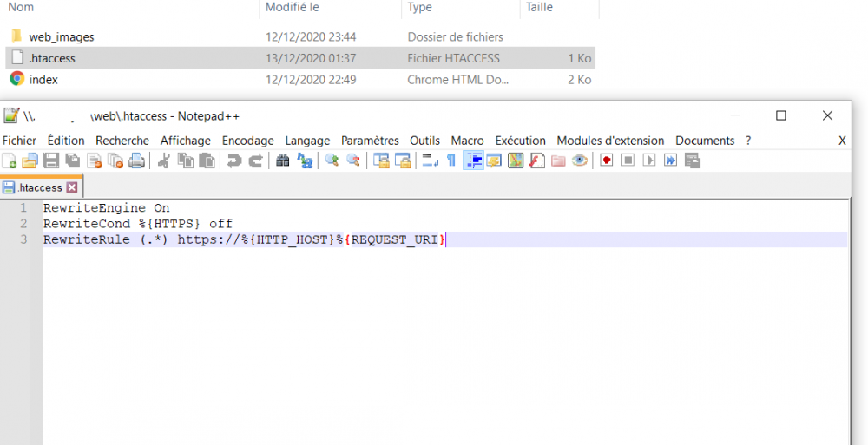Save the .htaccess file with the floppy icon
The width and height of the screenshot is (868, 445).
tap(51, 161)
